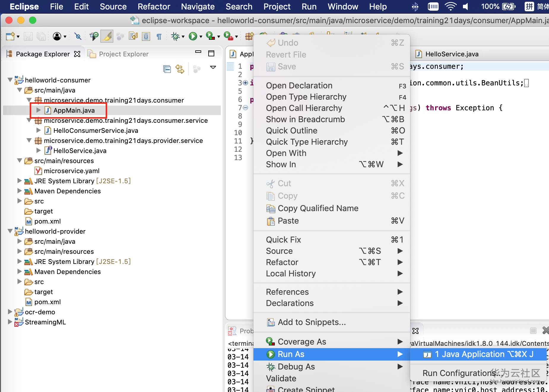549x392 pixels.
Task: Toggle Show Whitespace Characters pilcrow button
Action: click(159, 36)
